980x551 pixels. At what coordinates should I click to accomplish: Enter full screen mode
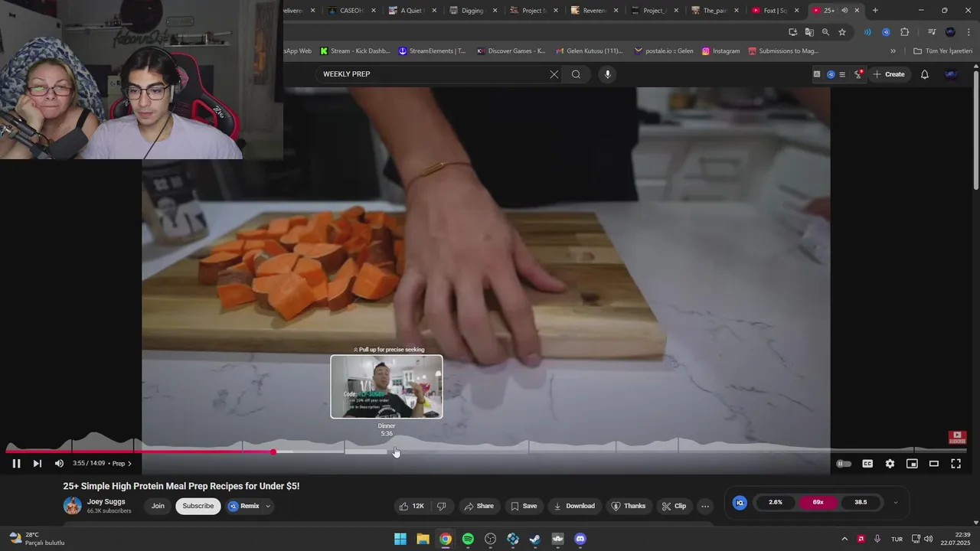point(956,464)
